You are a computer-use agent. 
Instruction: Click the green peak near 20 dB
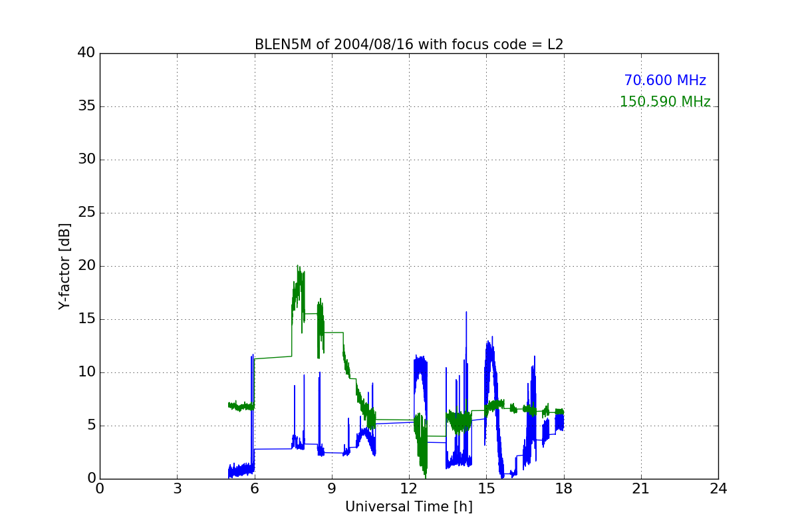tap(298, 266)
